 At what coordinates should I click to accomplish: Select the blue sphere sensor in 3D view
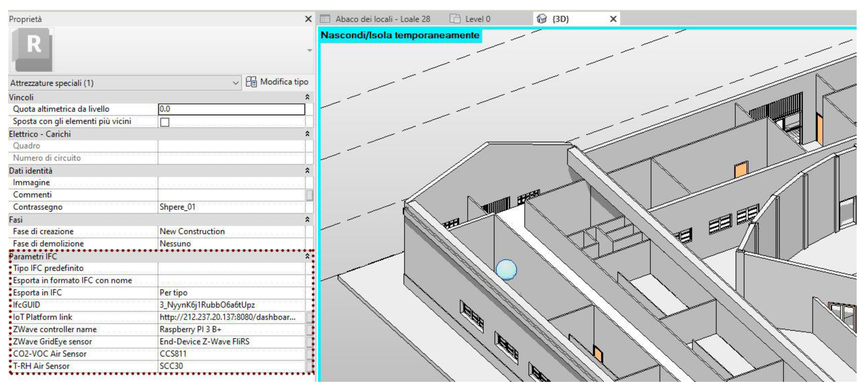point(506,270)
